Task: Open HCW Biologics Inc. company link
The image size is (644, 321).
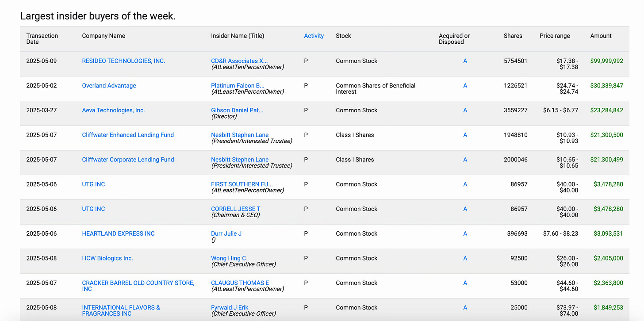Action: click(107, 258)
